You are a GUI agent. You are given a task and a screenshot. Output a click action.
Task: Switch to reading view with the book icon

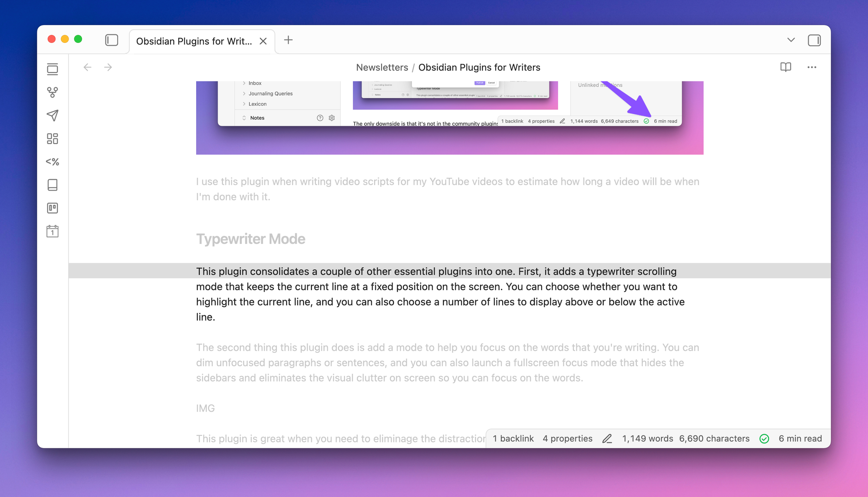click(x=786, y=67)
